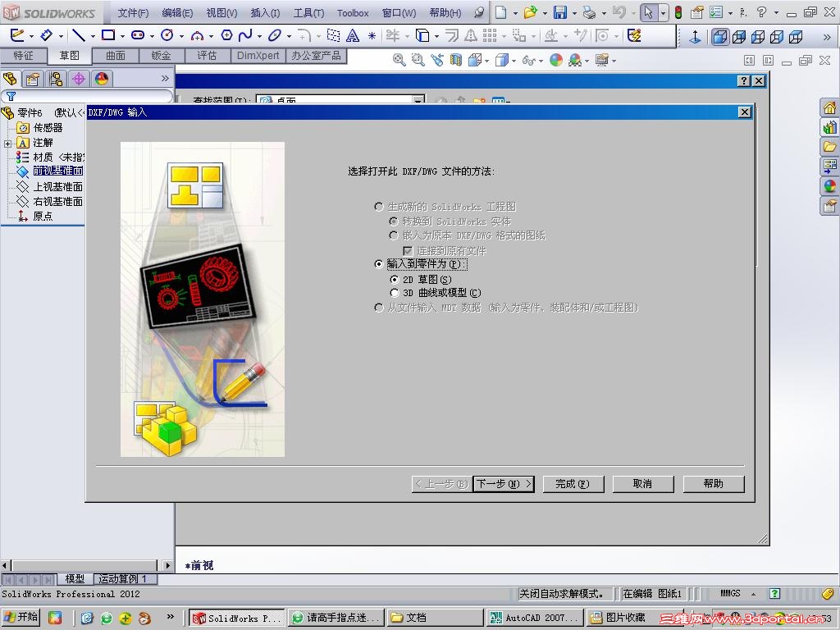
Task: Click the Appearances icon in right task pane
Action: (830, 186)
